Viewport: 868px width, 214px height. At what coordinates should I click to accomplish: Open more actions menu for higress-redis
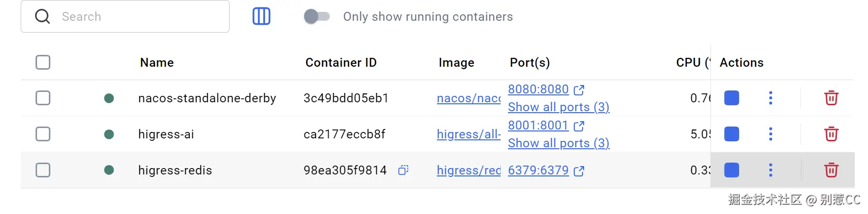[x=770, y=170]
